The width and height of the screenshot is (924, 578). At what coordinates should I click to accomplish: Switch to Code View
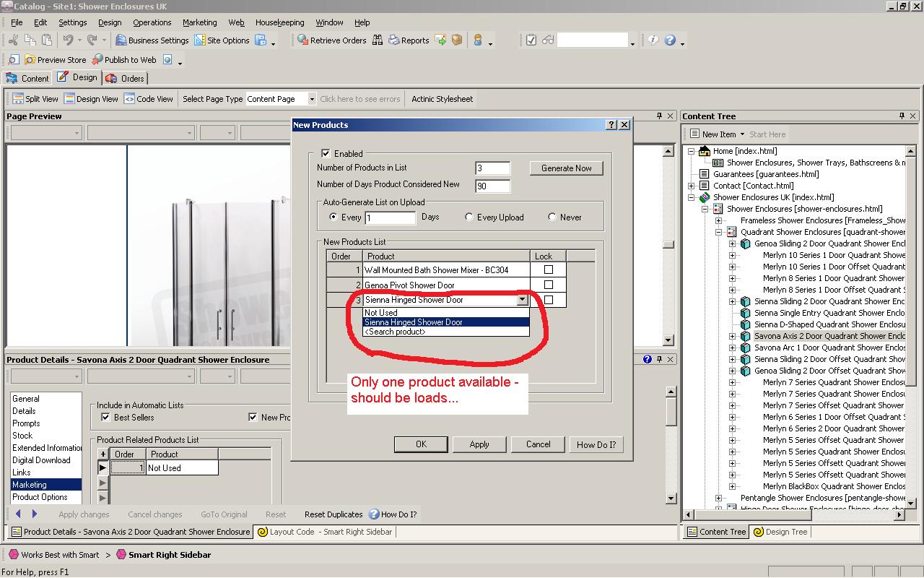point(129,99)
